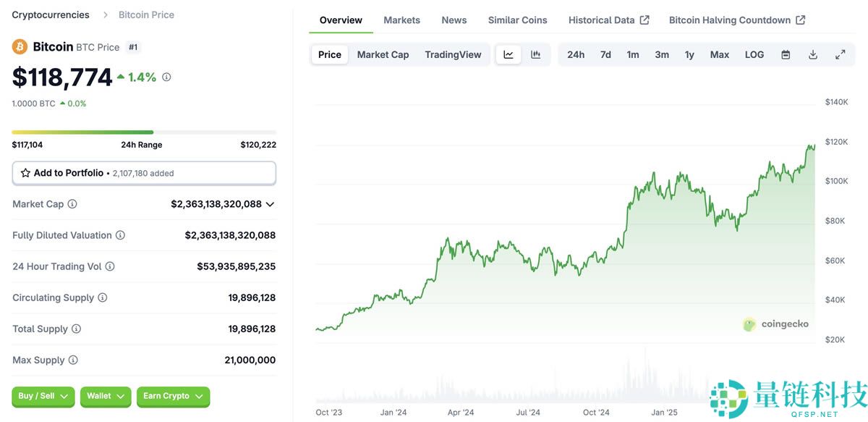Go to the Similar Coins tab
The height and width of the screenshot is (422, 868).
pos(517,20)
